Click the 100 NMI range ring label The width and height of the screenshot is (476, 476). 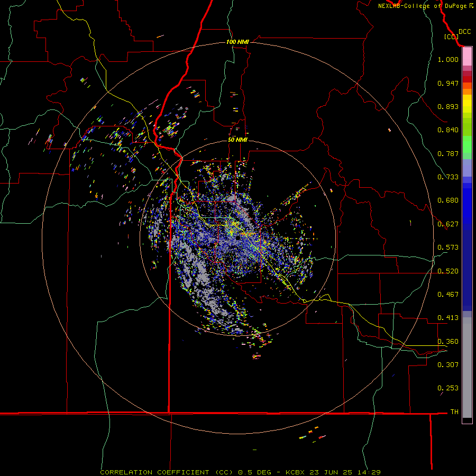[x=237, y=42]
